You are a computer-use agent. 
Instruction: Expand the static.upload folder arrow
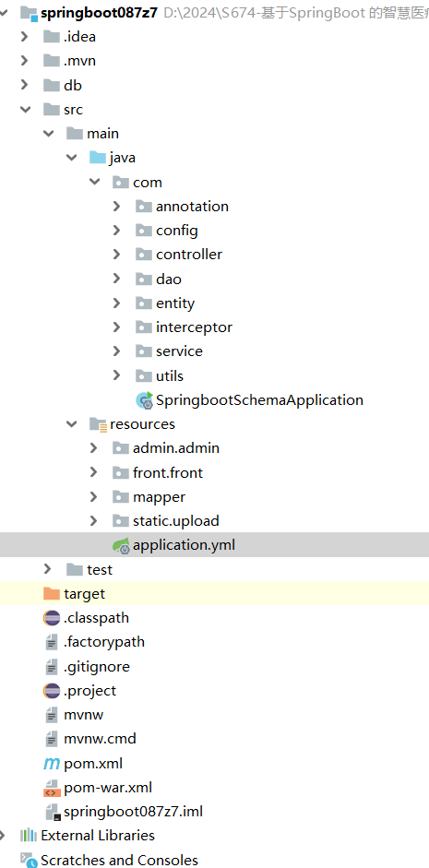93,521
